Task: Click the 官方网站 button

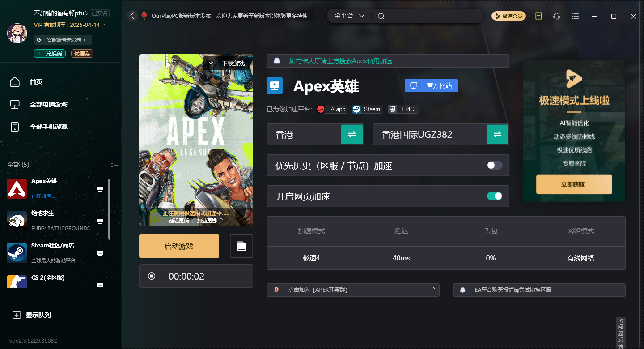Action: click(431, 85)
